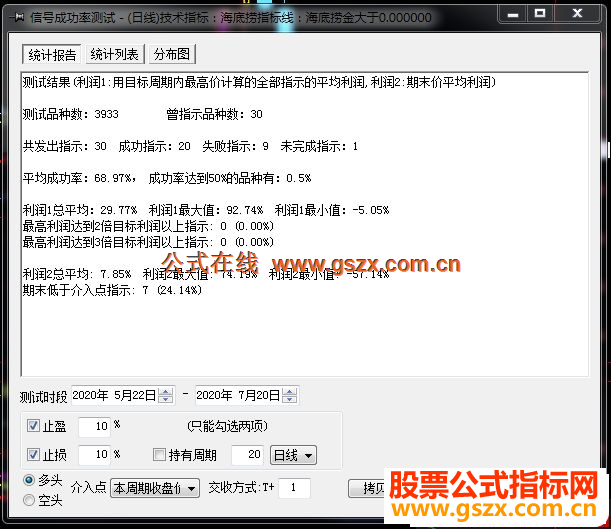Click the 测试品种数: 3933 text
Image resolution: width=611 pixels, height=529 pixels.
[71, 114]
